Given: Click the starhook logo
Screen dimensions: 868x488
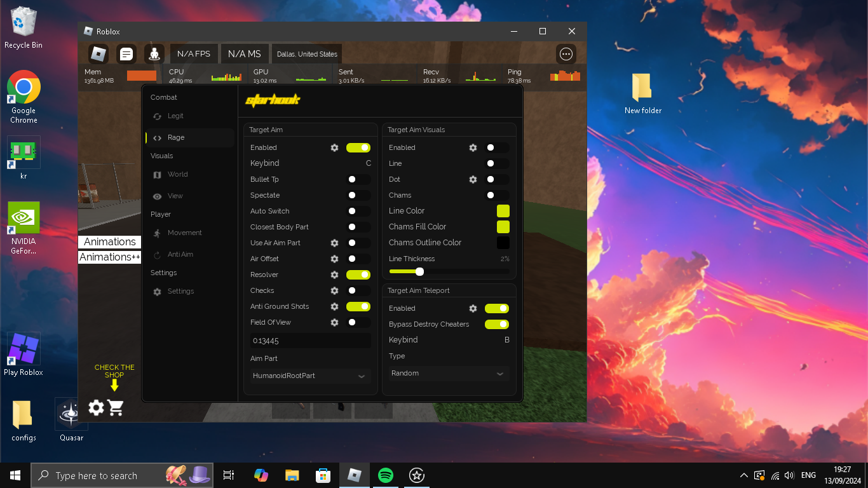Looking at the screenshot, I should 272,100.
